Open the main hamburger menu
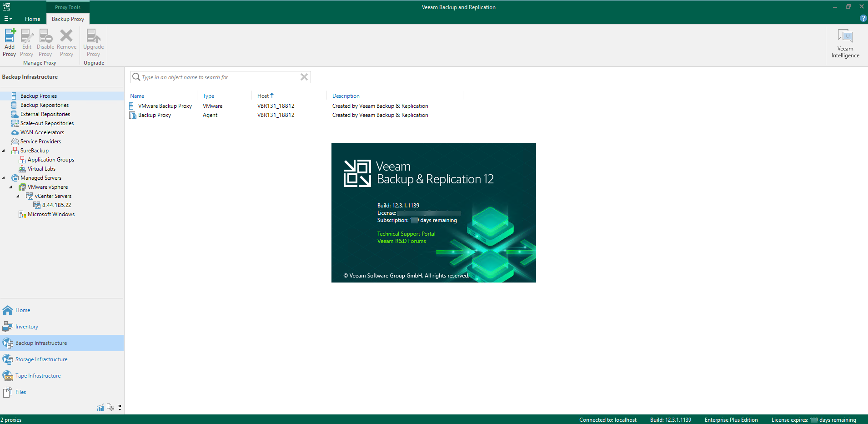 tap(8, 19)
